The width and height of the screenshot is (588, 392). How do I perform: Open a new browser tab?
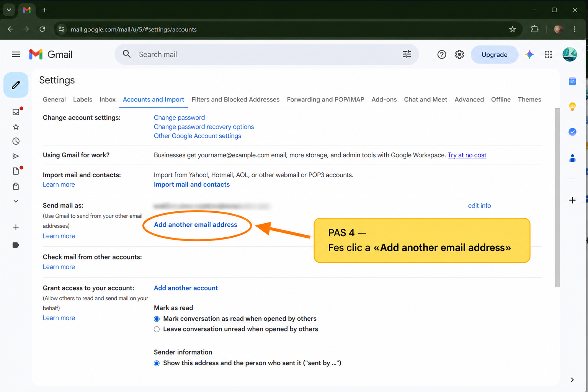45,10
